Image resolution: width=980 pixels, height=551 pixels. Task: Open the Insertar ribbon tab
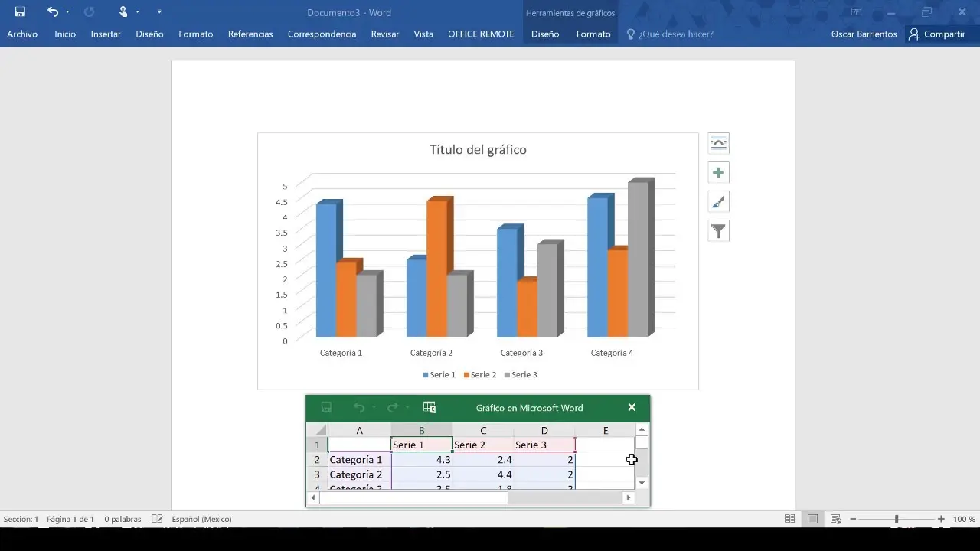(106, 34)
